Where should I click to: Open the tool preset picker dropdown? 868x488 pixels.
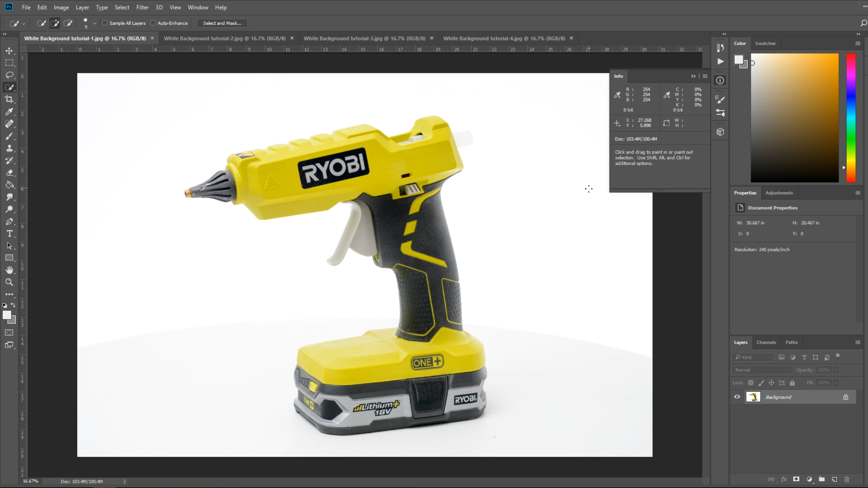24,23
